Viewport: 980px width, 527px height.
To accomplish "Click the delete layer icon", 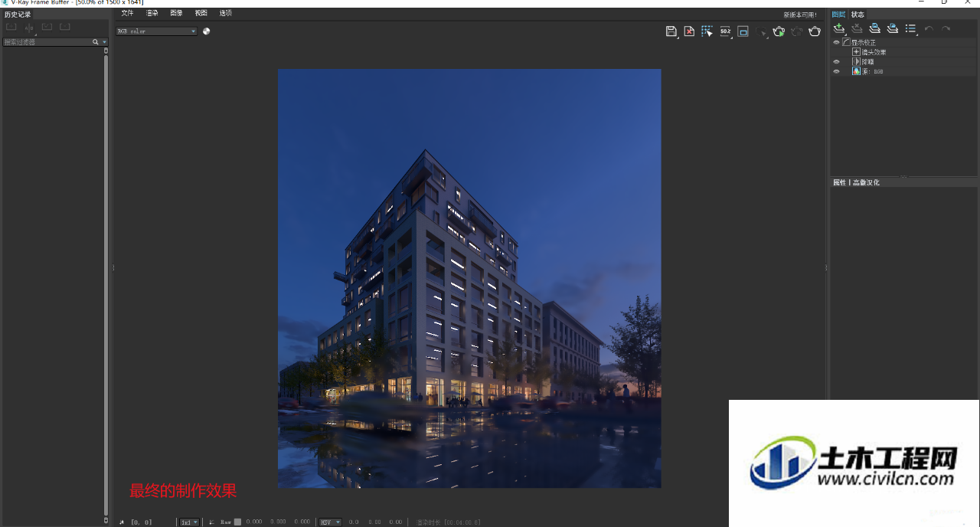I will pos(857,28).
